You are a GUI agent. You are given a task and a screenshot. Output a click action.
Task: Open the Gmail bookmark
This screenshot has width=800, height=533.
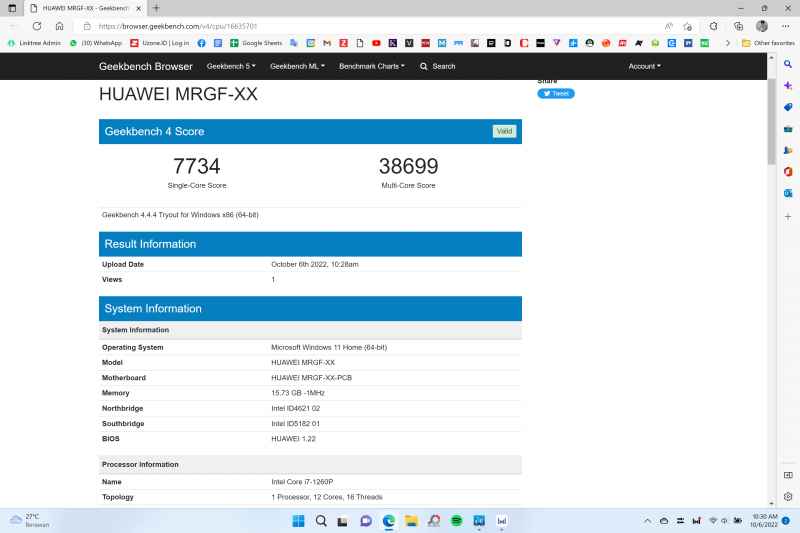(x=327, y=43)
